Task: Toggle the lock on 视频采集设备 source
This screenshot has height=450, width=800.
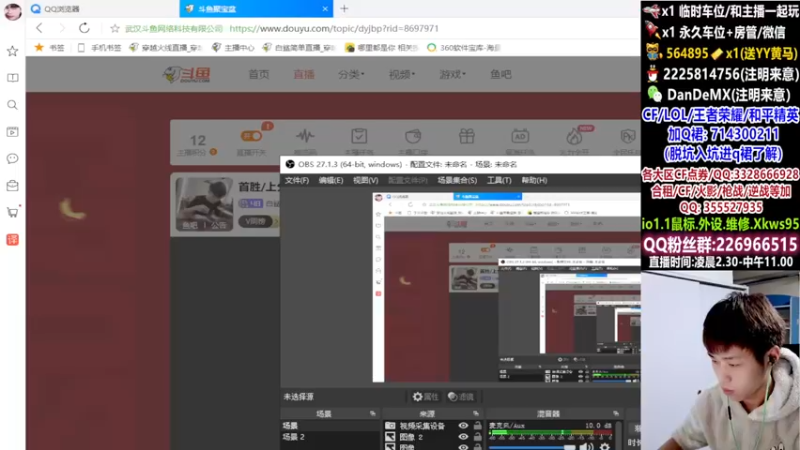Action: (478, 425)
